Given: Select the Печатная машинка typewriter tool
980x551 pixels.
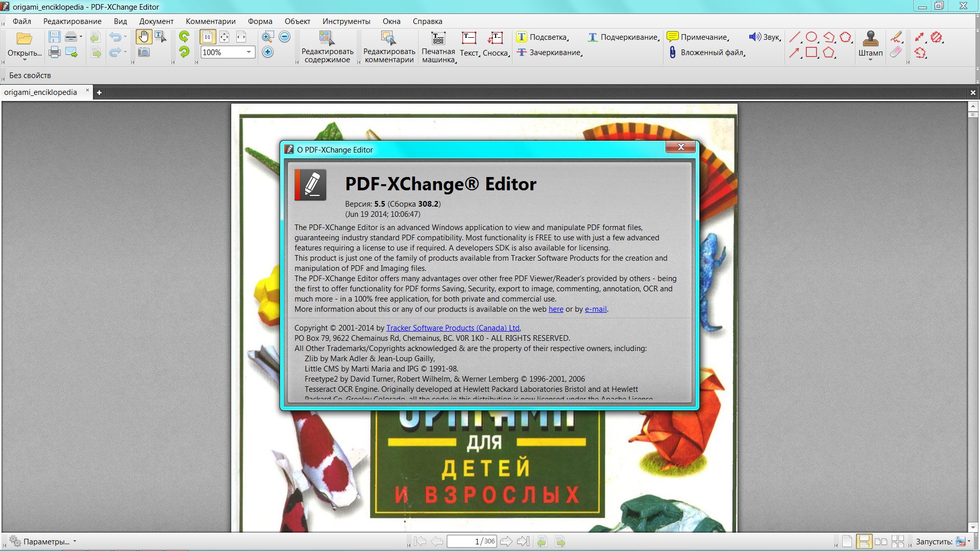Looking at the screenshot, I should point(438,47).
